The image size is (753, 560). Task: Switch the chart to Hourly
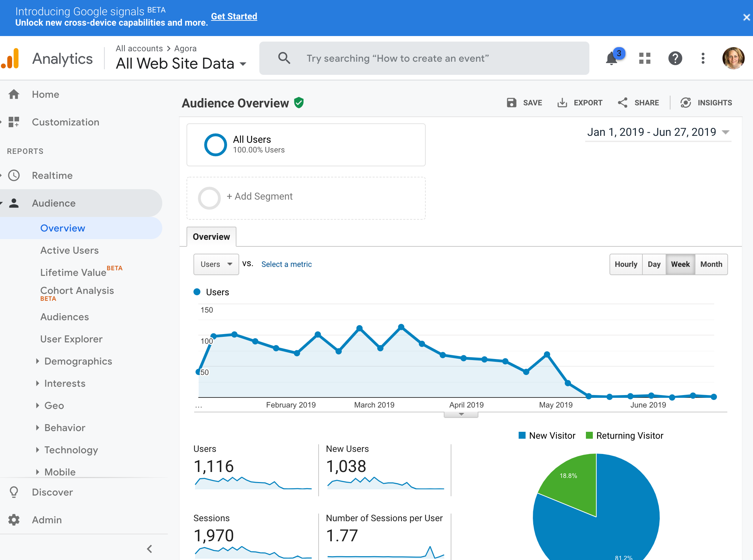click(626, 264)
